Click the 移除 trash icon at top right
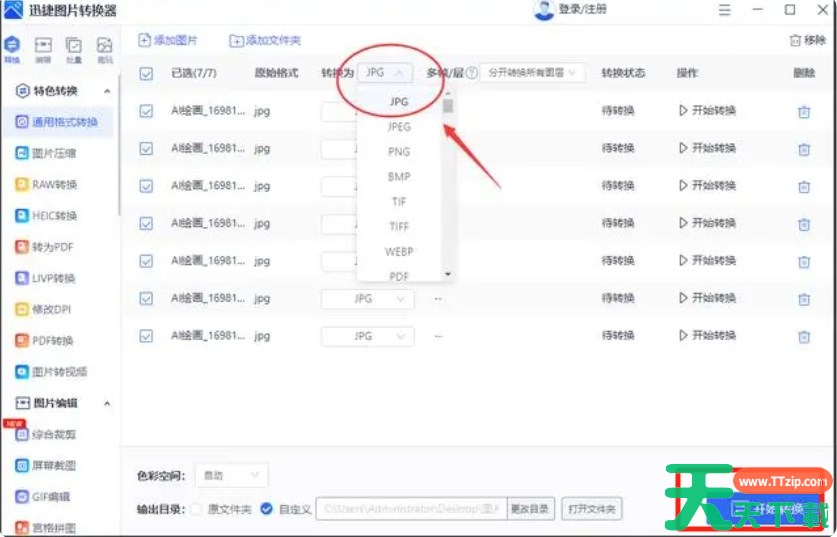 tap(794, 41)
